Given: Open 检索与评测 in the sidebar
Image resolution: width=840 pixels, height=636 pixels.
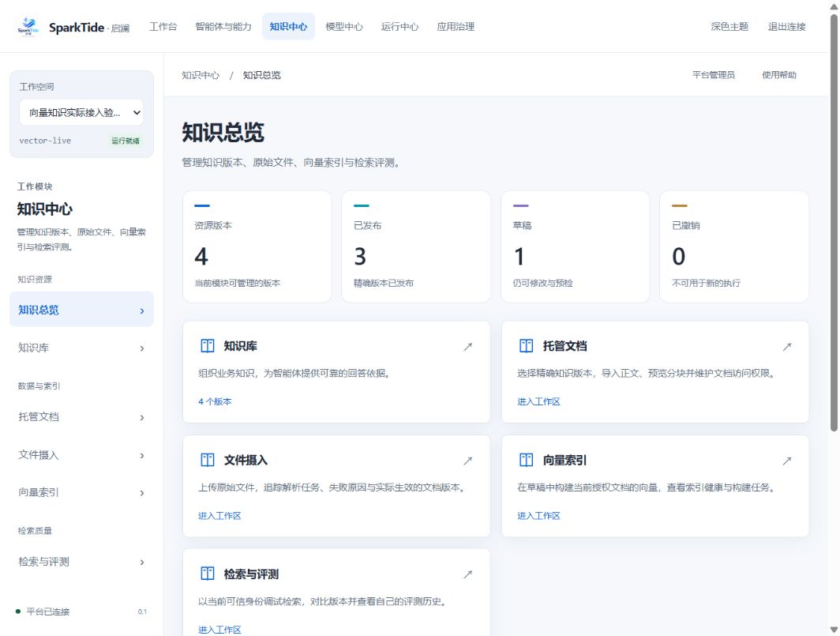Looking at the screenshot, I should (x=81, y=562).
